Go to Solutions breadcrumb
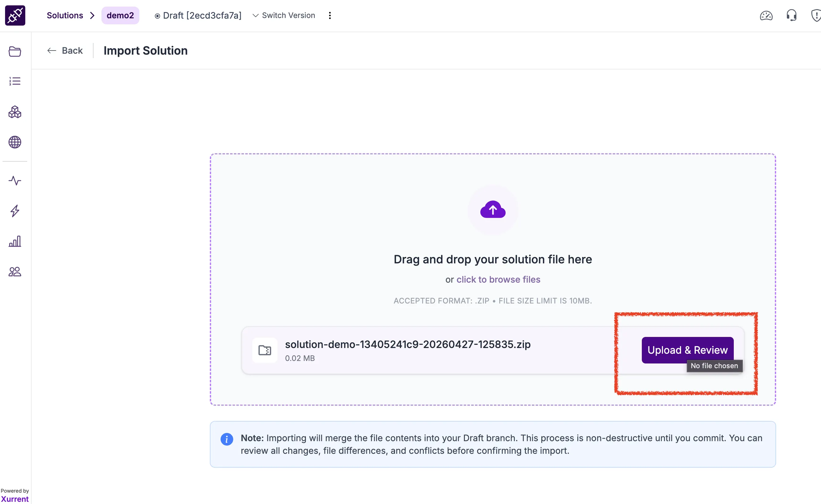This screenshot has width=821, height=504. (x=65, y=15)
